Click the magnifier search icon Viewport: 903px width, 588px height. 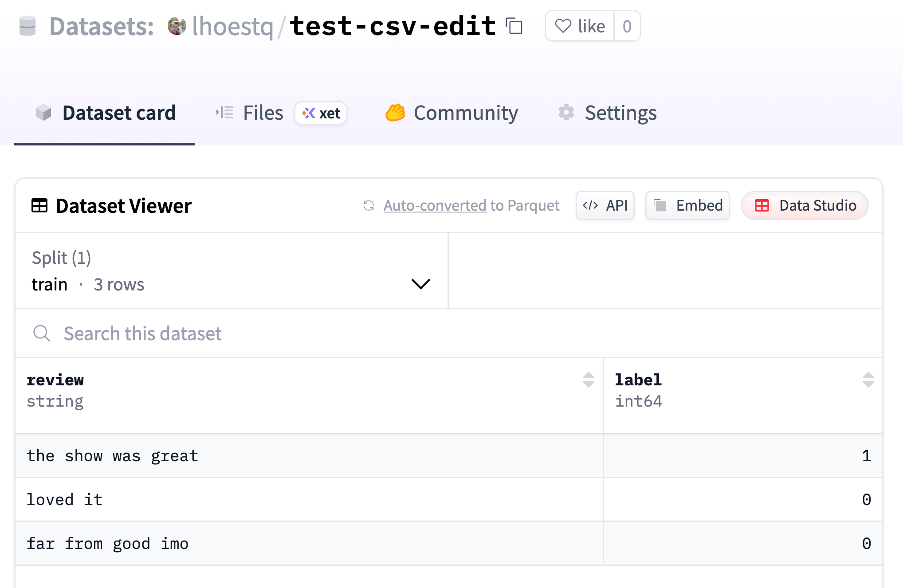[42, 333]
